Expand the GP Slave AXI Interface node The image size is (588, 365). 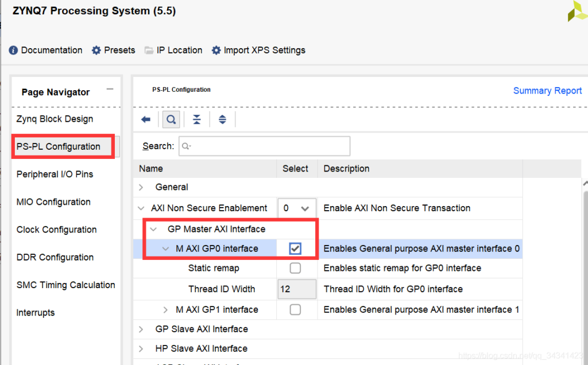141,329
